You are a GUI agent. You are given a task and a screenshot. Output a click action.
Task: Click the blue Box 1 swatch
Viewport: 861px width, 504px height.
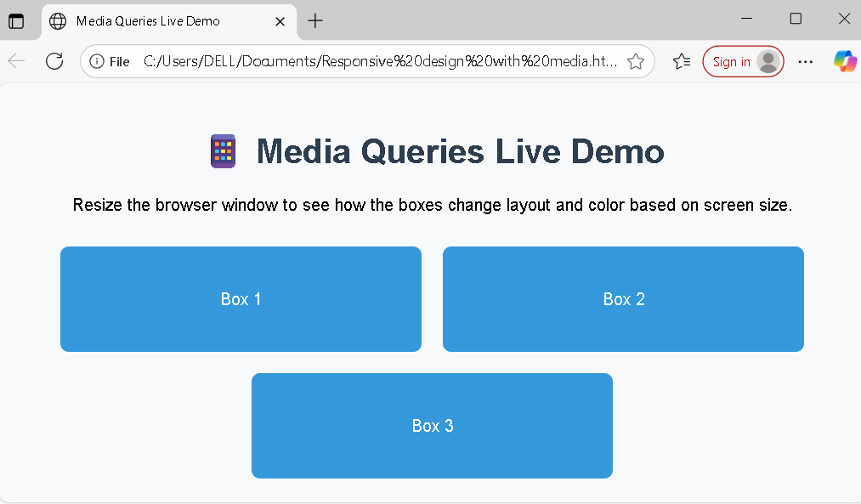point(241,299)
